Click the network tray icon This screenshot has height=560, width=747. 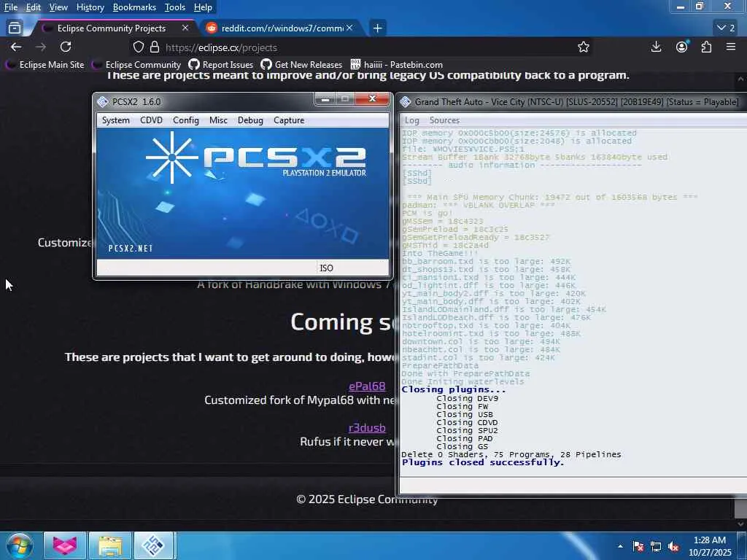[656, 547]
